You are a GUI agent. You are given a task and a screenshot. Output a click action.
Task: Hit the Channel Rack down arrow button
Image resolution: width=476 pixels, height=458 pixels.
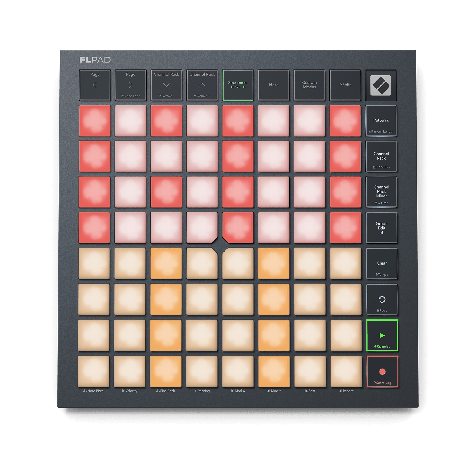(166, 85)
